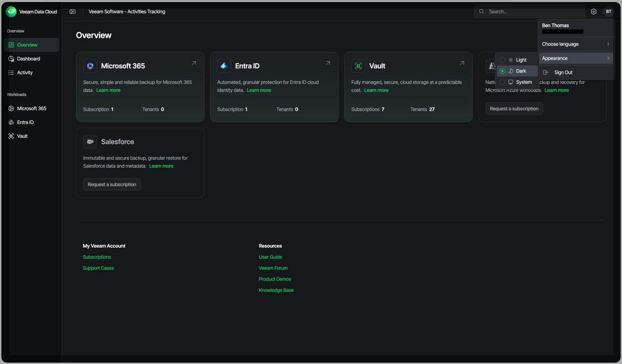Open the settings gear icon
This screenshot has height=364, width=622.
point(593,11)
